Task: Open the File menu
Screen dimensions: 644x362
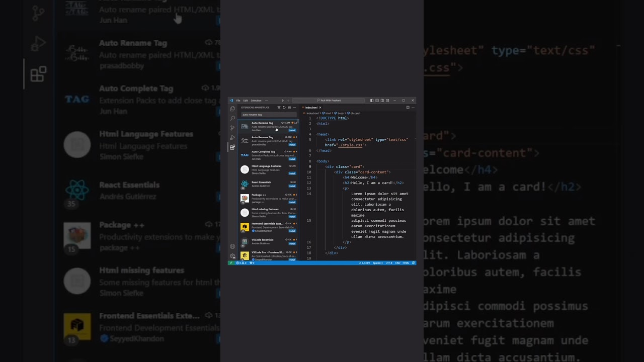Action: coord(238,101)
